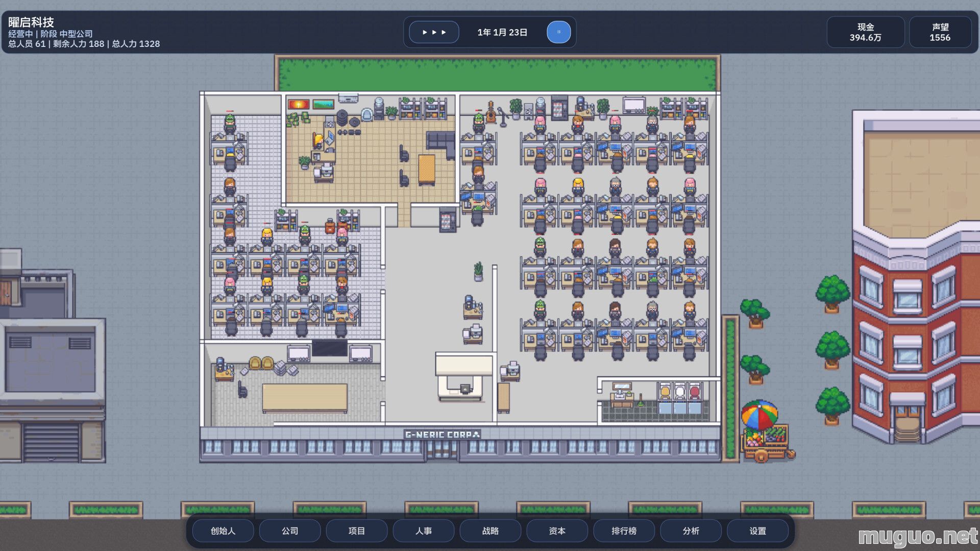
Task: Select the vending machine by the corridor
Action: coord(448,220)
